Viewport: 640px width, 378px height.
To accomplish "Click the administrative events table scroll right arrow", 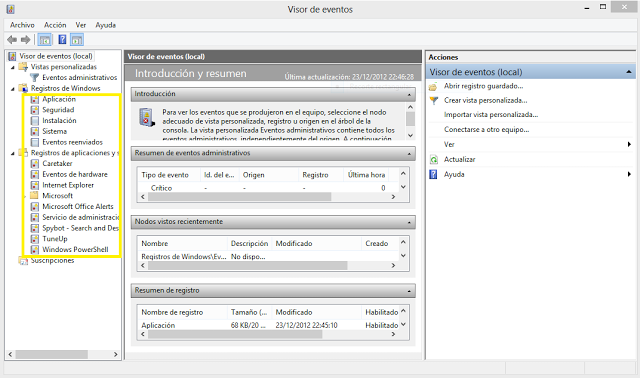I will coord(393,197).
